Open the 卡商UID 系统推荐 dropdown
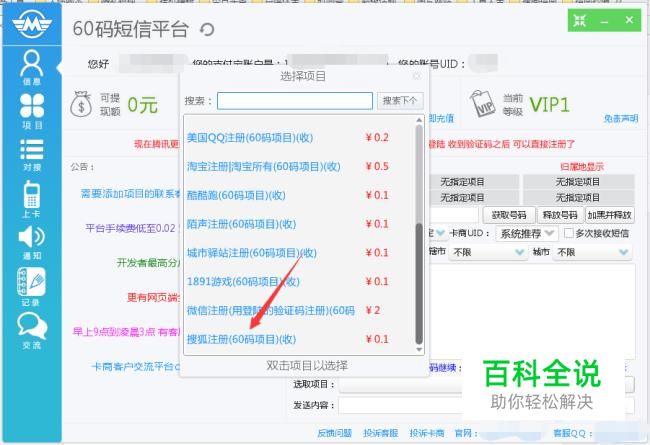The image size is (650, 445). 527,233
